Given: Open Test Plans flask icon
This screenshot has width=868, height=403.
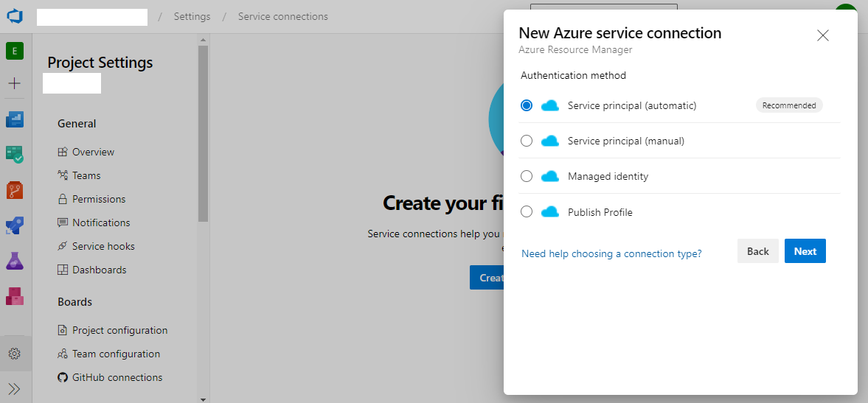Looking at the screenshot, I should [15, 260].
